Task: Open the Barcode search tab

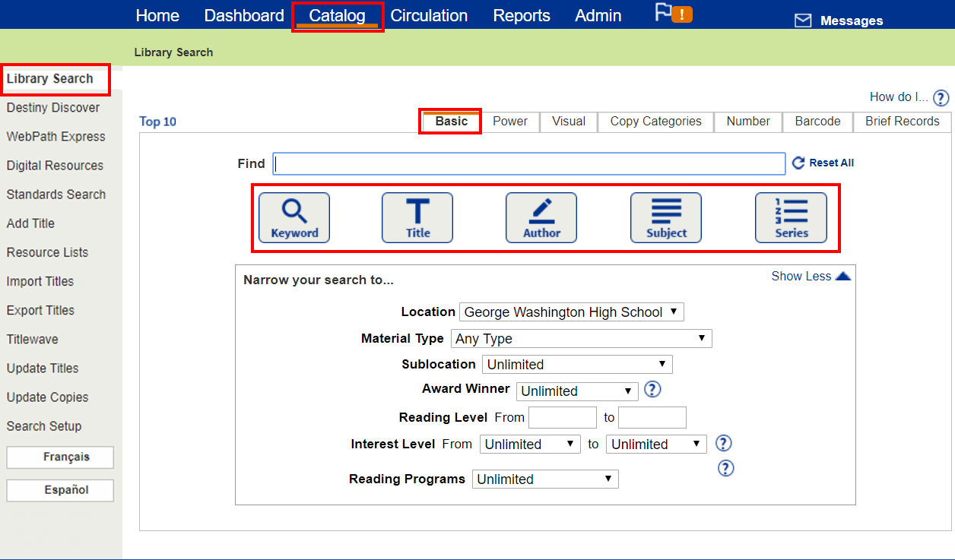Action: point(818,122)
